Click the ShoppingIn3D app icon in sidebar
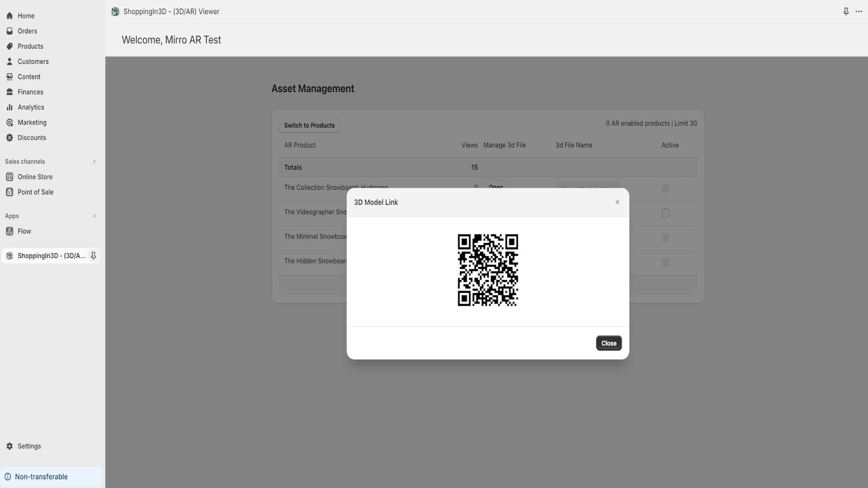The height and width of the screenshot is (488, 868). 9,256
